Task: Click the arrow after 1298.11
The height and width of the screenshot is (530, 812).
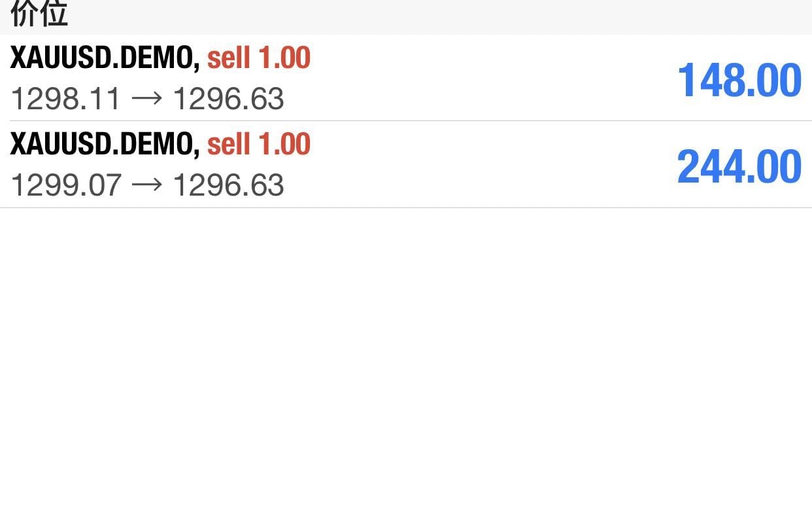Action: (x=146, y=99)
